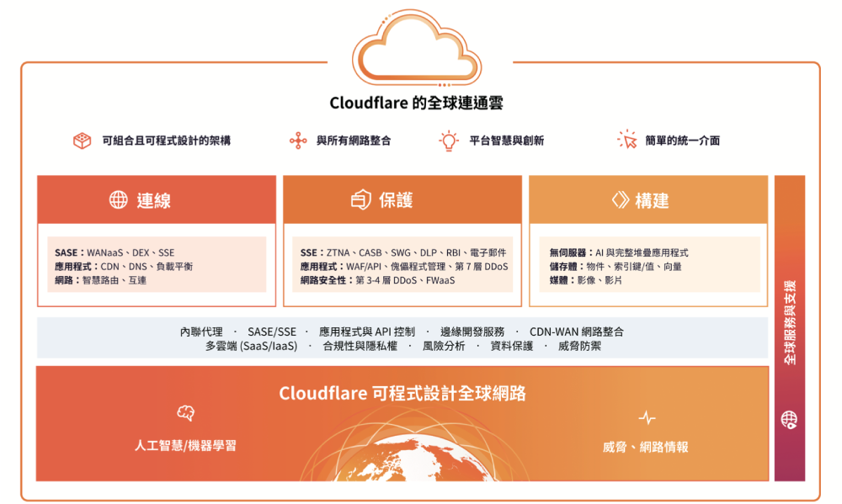842x504 pixels.
Task: Click 無伺服器：AI 與完整堆疊應用程式 line
Action: (619, 252)
